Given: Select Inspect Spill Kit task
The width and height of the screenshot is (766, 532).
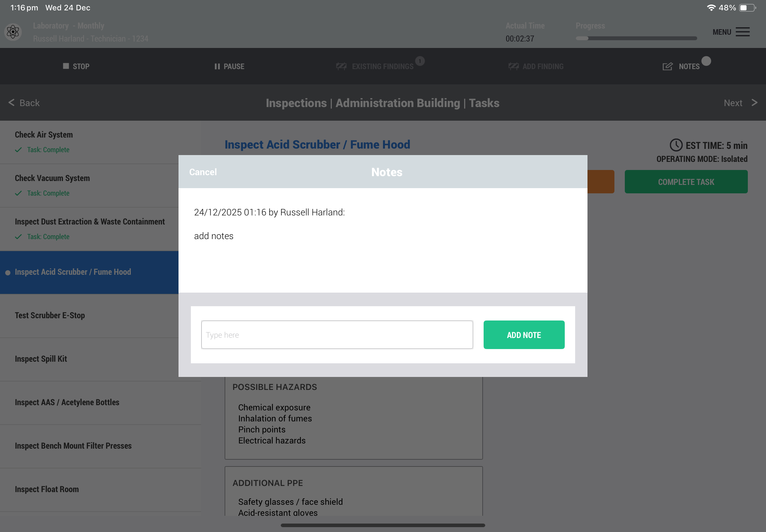Looking at the screenshot, I should 41,359.
